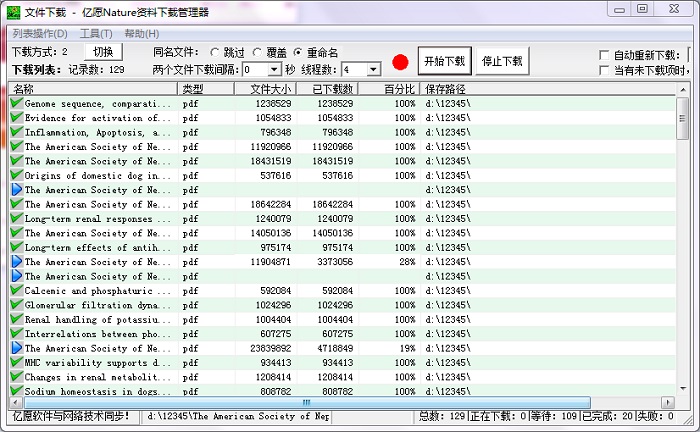Click the 正在下载: 0 status bar entry
Viewport: 700px width, 432px height.
pyautogui.click(x=498, y=416)
